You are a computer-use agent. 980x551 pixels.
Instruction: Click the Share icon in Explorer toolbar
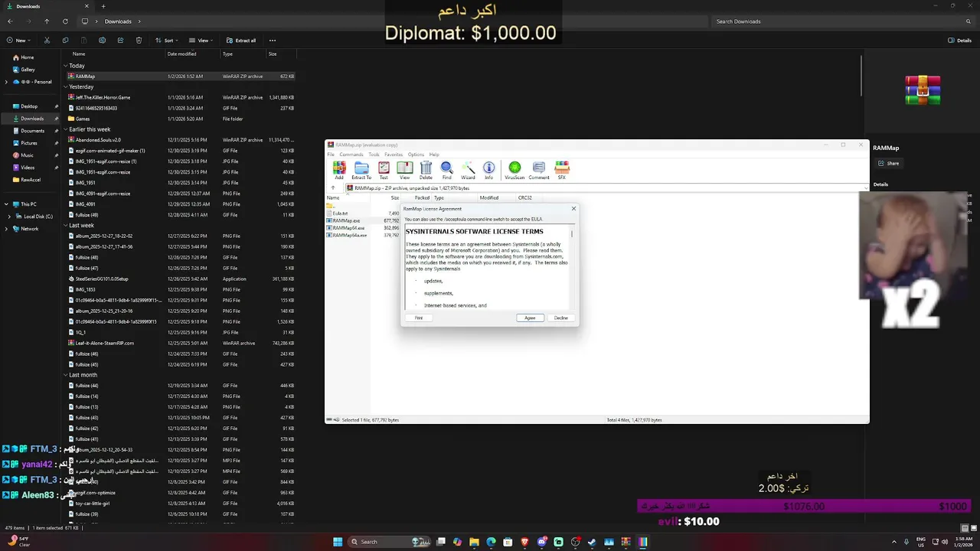(120, 41)
